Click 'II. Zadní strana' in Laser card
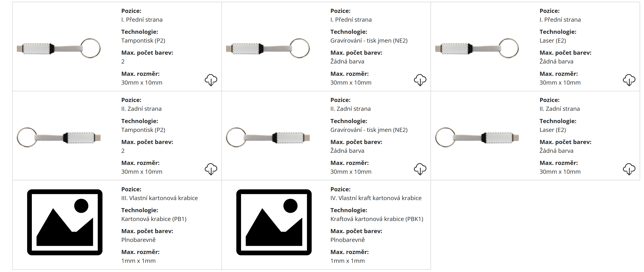This screenshot has width=644, height=272. point(559,109)
